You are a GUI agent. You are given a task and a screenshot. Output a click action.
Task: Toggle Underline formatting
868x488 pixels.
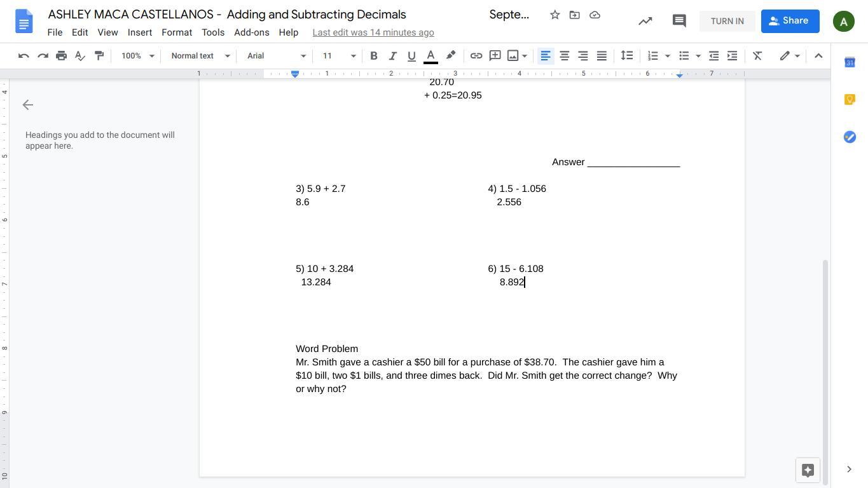coord(411,56)
